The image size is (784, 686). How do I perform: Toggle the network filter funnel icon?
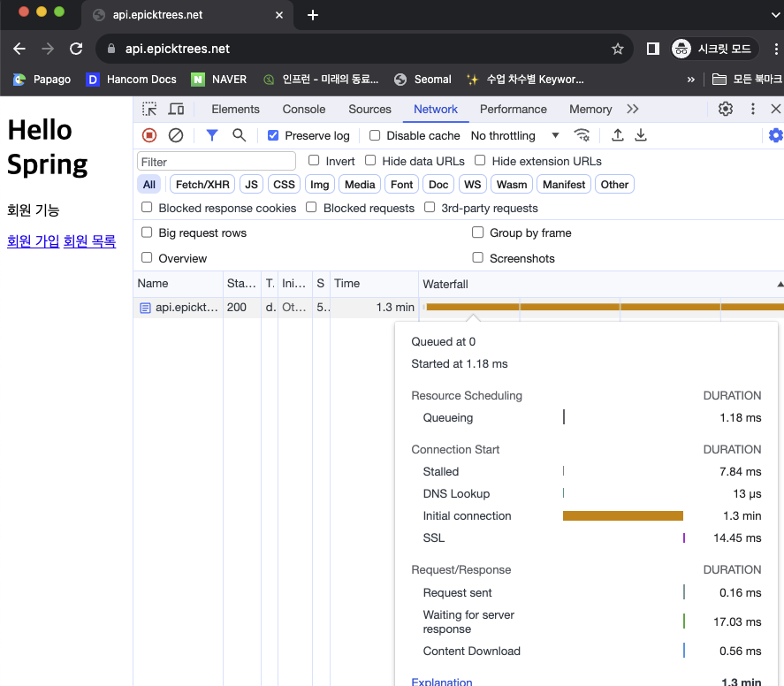click(x=212, y=135)
